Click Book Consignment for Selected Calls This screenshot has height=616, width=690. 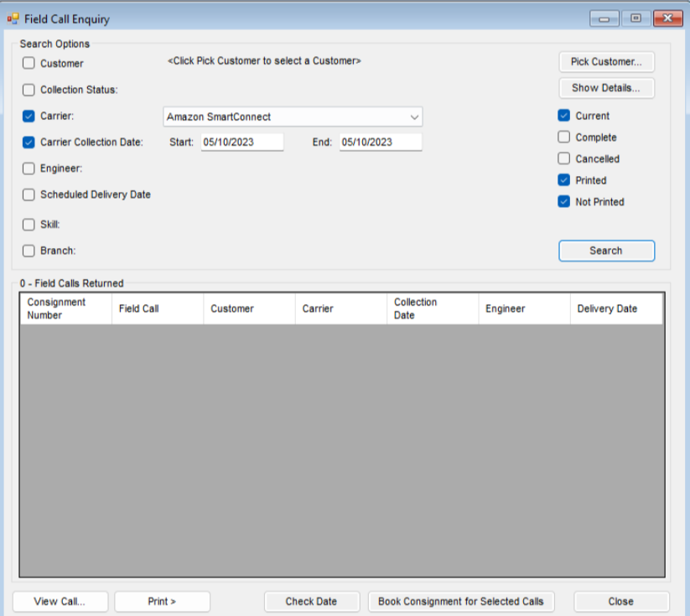point(460,601)
